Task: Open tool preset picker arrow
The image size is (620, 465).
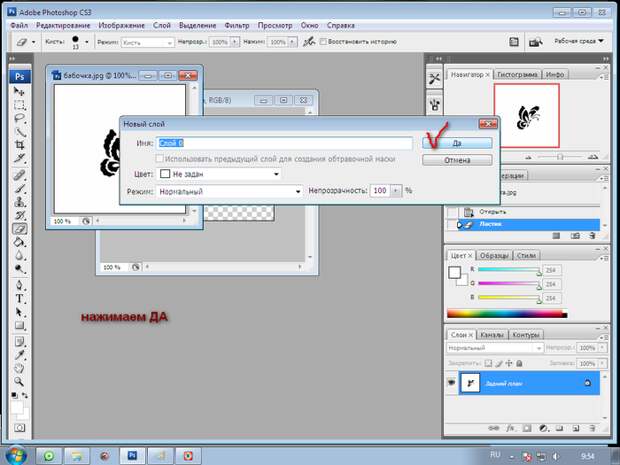Action: pyautogui.click(x=34, y=42)
